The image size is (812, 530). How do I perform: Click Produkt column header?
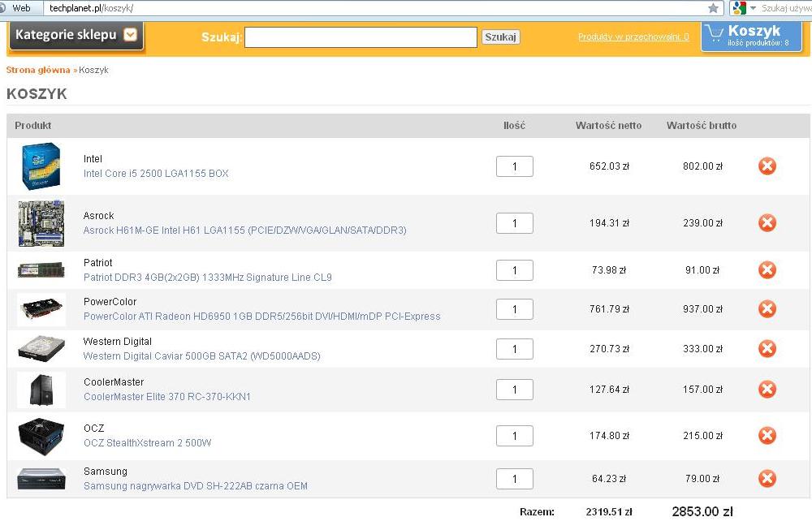pos(33,125)
